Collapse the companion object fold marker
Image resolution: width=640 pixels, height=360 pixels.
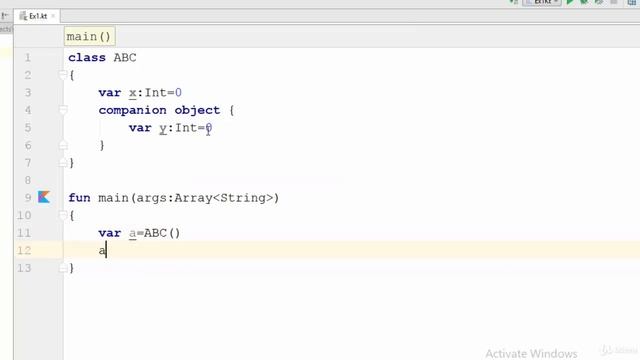[x=63, y=110]
